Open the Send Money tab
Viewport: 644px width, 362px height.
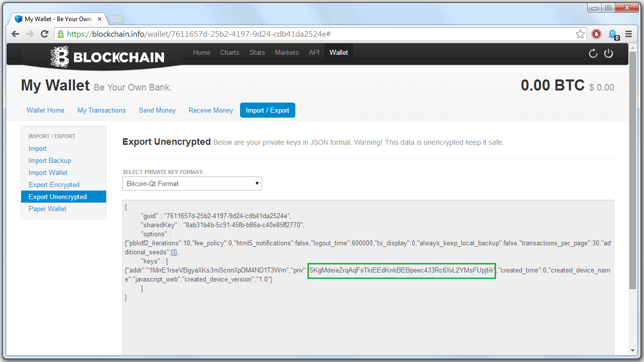coord(157,110)
